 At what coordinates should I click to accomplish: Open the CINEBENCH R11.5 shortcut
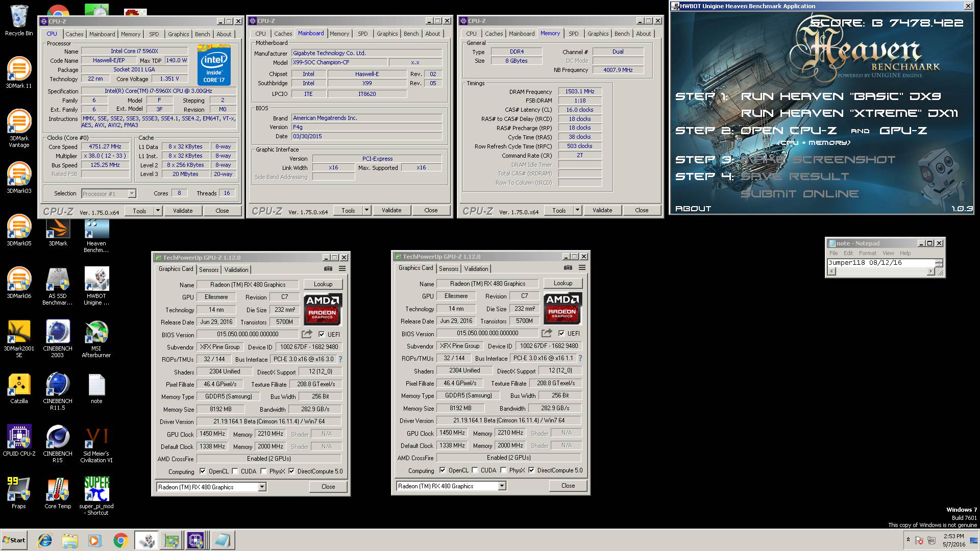click(x=58, y=391)
